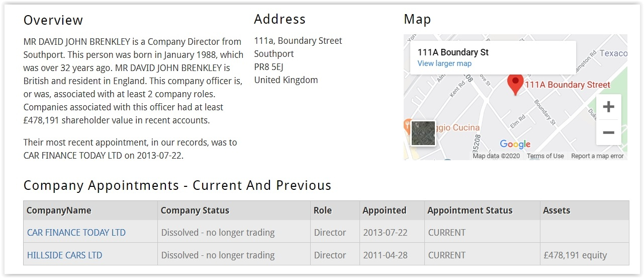Open map Terms of Use
Image resolution: width=644 pixels, height=278 pixels.
(545, 156)
